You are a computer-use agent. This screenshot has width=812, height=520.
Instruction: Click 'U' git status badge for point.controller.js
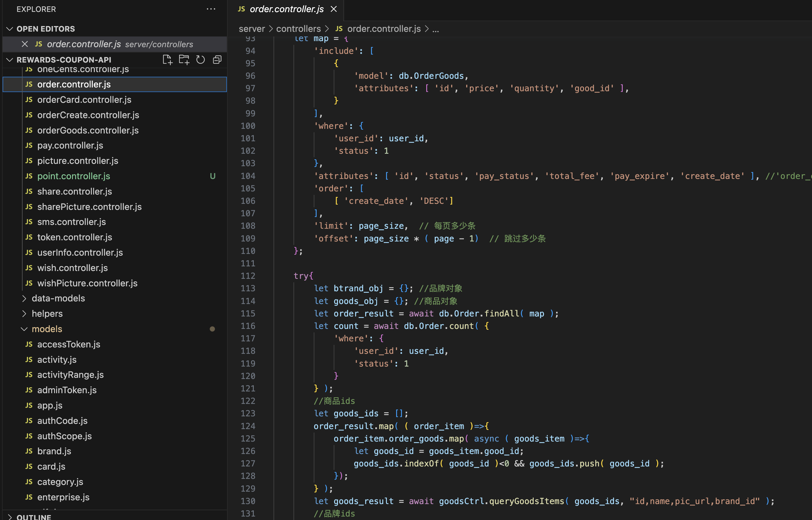point(213,176)
